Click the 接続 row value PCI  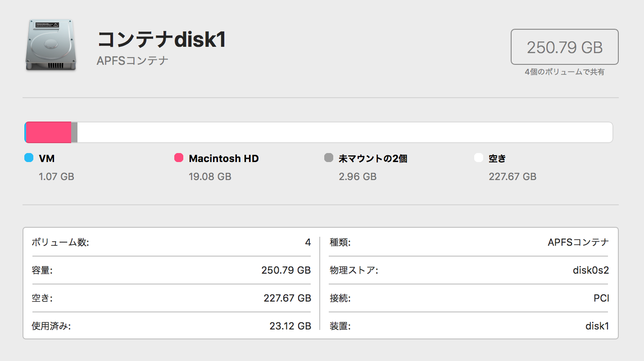tap(601, 298)
